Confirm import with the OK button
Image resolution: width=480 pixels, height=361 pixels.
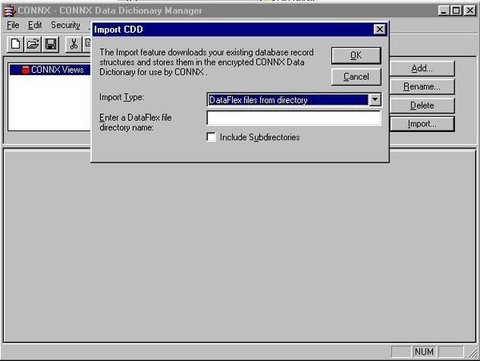(356, 55)
